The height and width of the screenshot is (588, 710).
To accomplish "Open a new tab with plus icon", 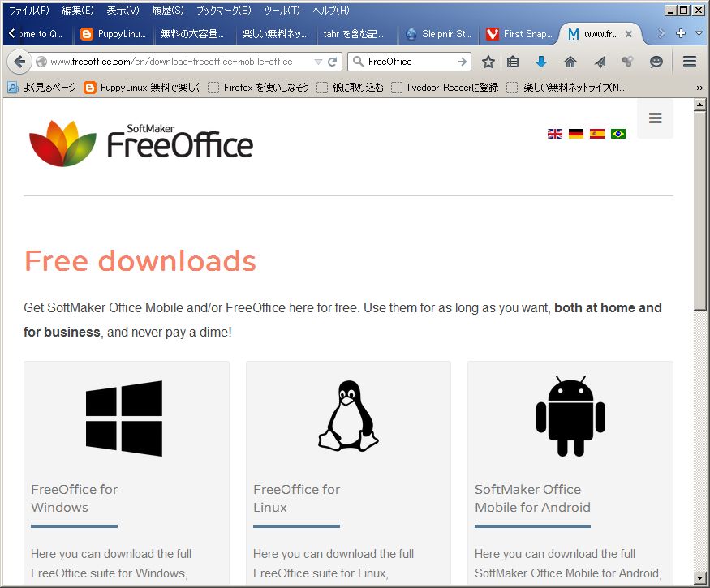I will [x=680, y=33].
